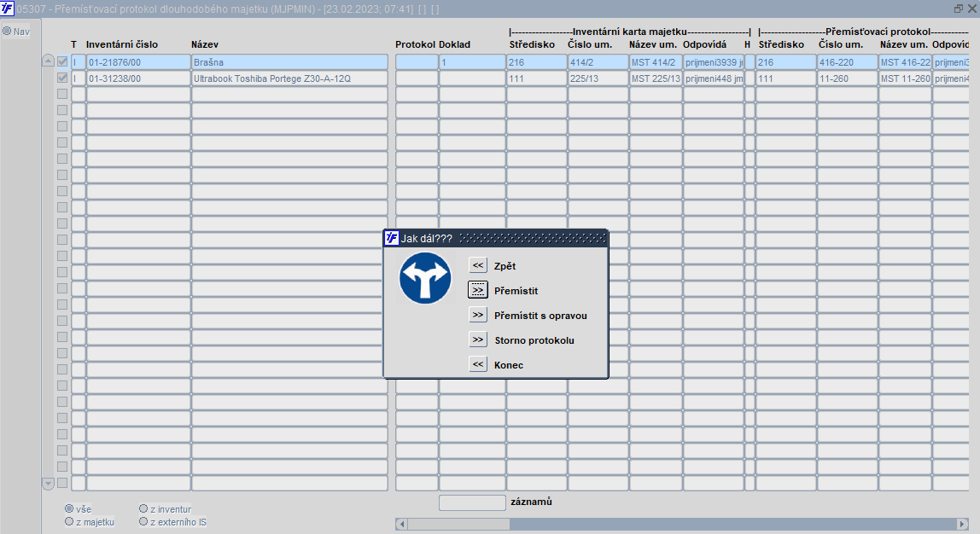Click Číslo um. cell 225/13
The image size is (980, 534).
tap(598, 78)
